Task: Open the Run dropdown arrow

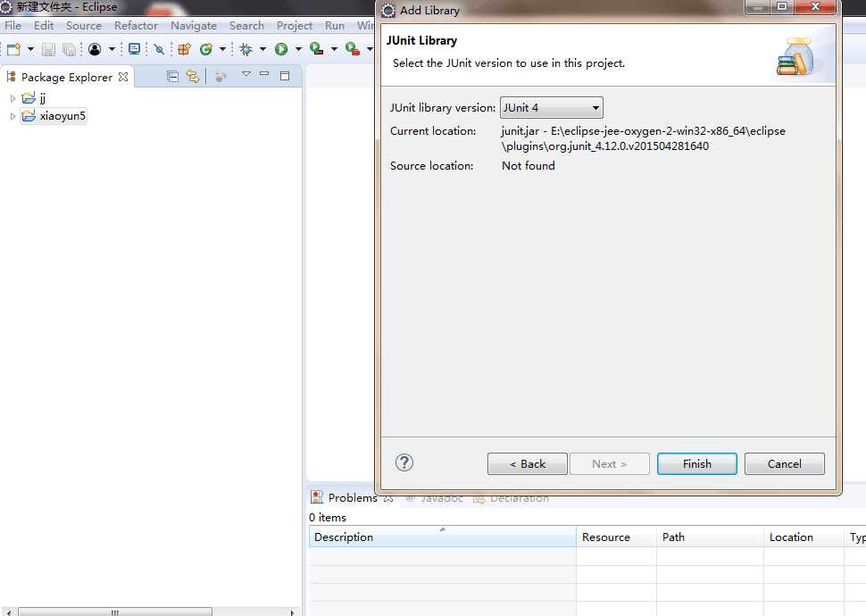Action: click(298, 49)
